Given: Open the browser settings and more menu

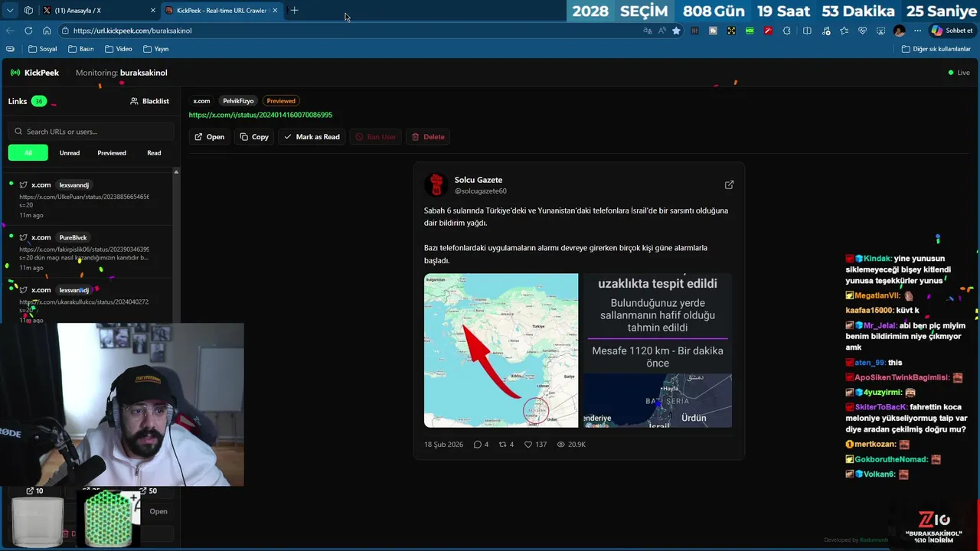Looking at the screenshot, I should click(x=917, y=31).
